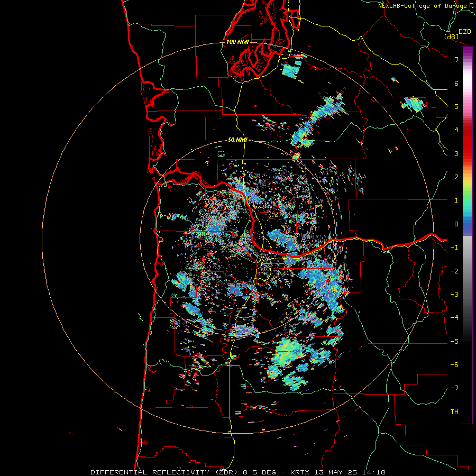This screenshot has height=476, width=476.
Task: Click the 6 value on color scale
Action: tap(456, 83)
